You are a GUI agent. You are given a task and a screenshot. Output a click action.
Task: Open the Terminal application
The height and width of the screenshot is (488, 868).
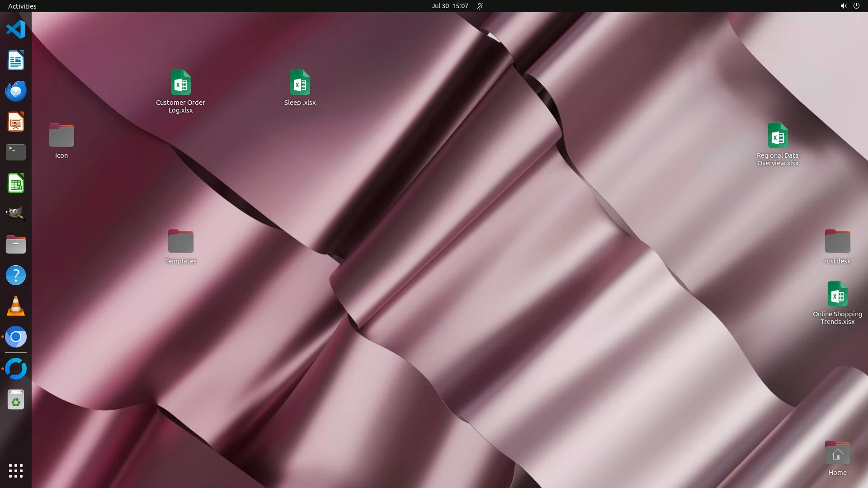[16, 152]
